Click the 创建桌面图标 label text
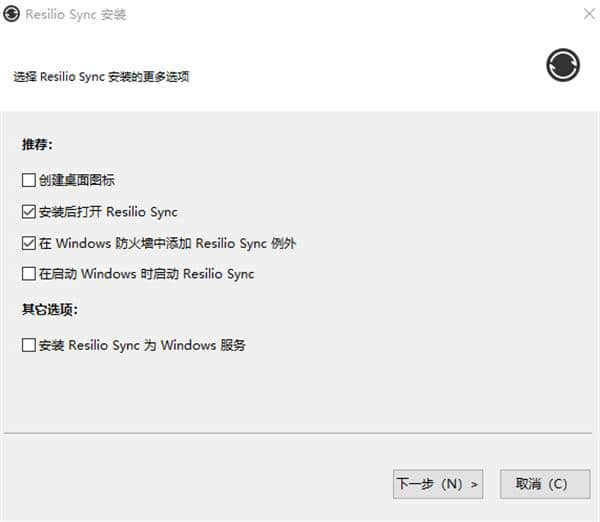Image resolution: width=600 pixels, height=522 pixels. click(77, 180)
